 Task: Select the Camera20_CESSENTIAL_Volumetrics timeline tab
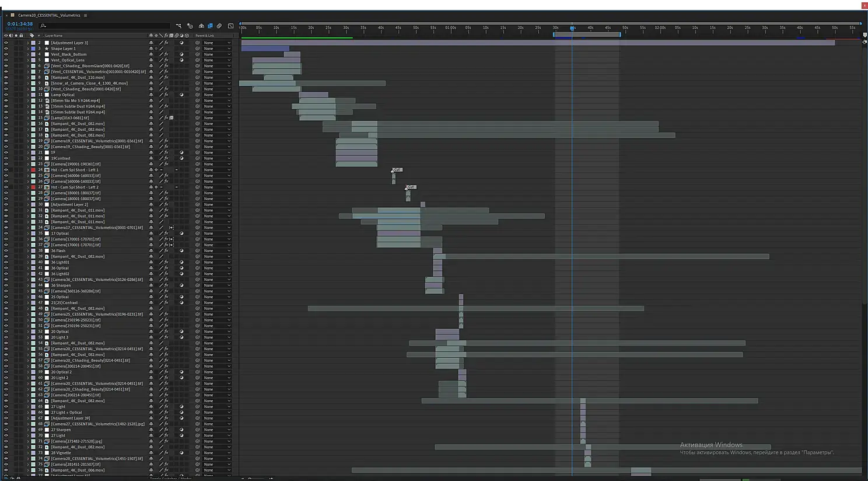pyautogui.click(x=49, y=15)
